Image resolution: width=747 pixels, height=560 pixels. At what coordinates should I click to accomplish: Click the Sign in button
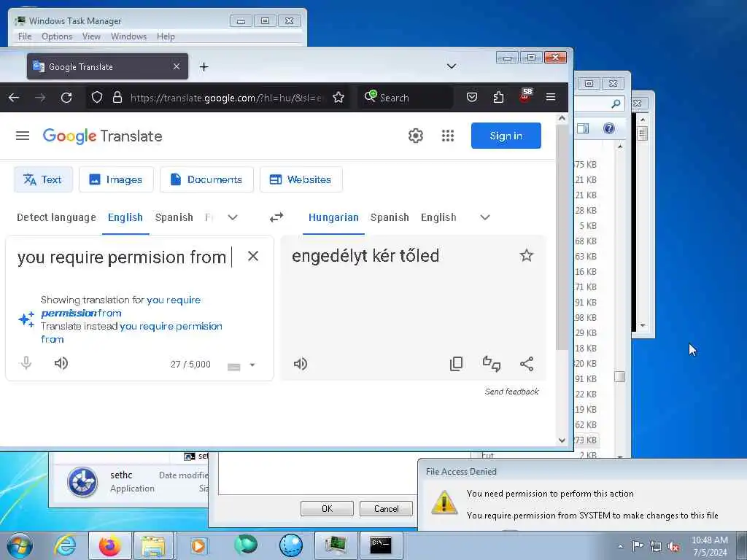pyautogui.click(x=506, y=136)
